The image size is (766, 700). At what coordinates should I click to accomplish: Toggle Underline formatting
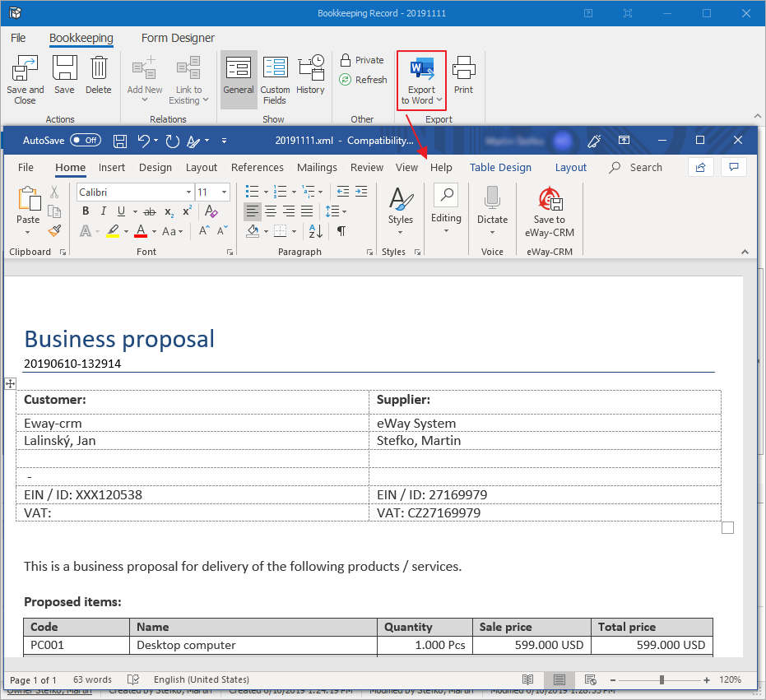(121, 211)
